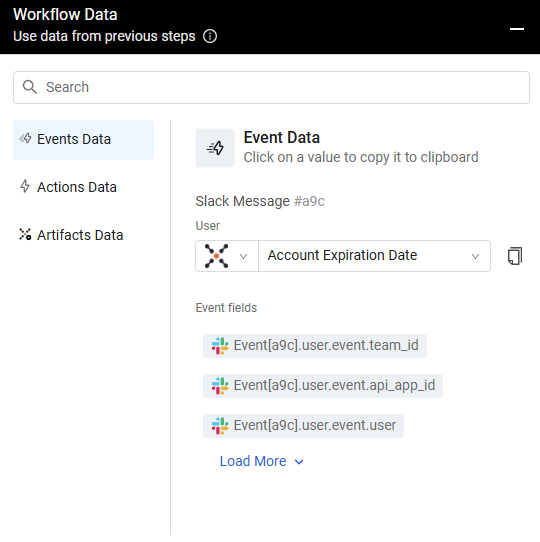Click Slack icon on the api_app_id field
This screenshot has width=540, height=542.
tap(220, 386)
